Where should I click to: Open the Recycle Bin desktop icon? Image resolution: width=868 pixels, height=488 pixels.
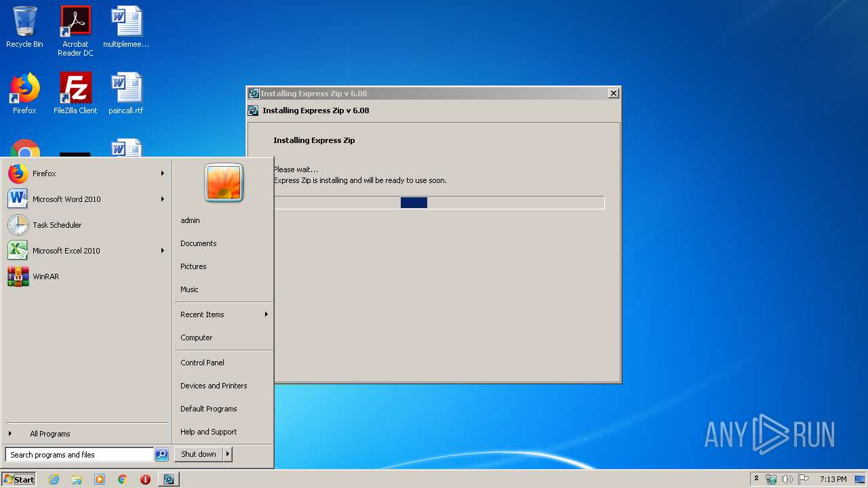pos(24,27)
